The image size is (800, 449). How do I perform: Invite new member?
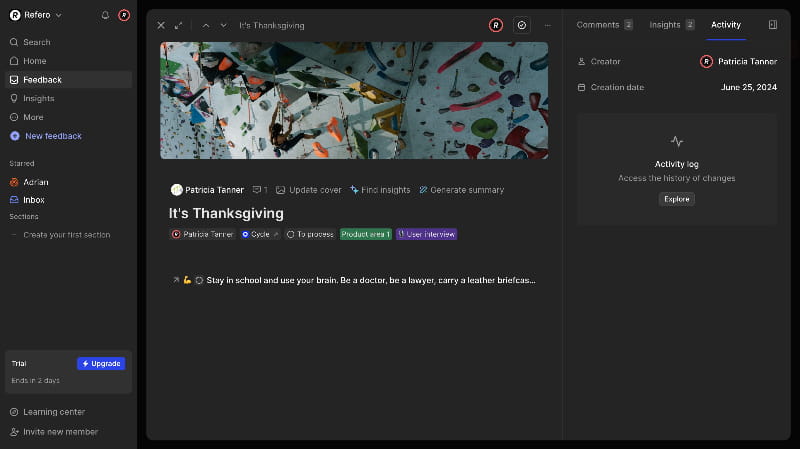(54, 432)
